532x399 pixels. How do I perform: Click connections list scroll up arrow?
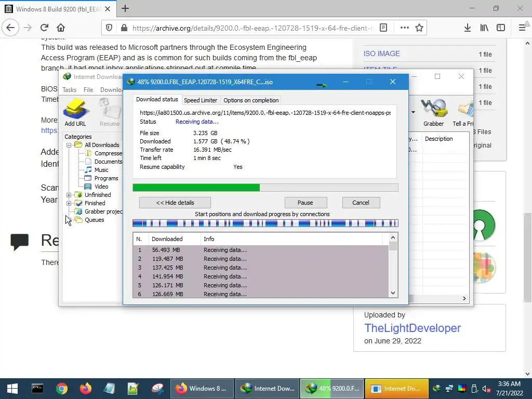[393, 237]
